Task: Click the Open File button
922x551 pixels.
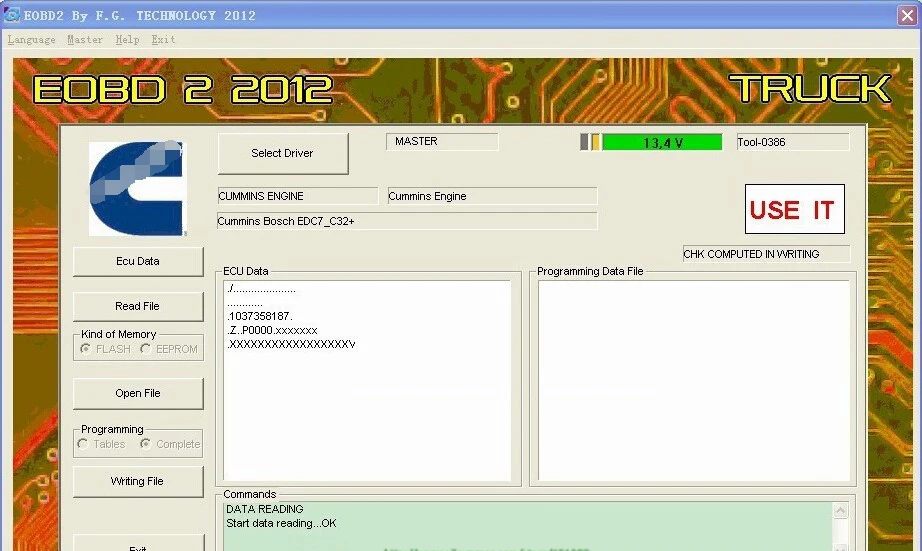Action: pos(138,393)
